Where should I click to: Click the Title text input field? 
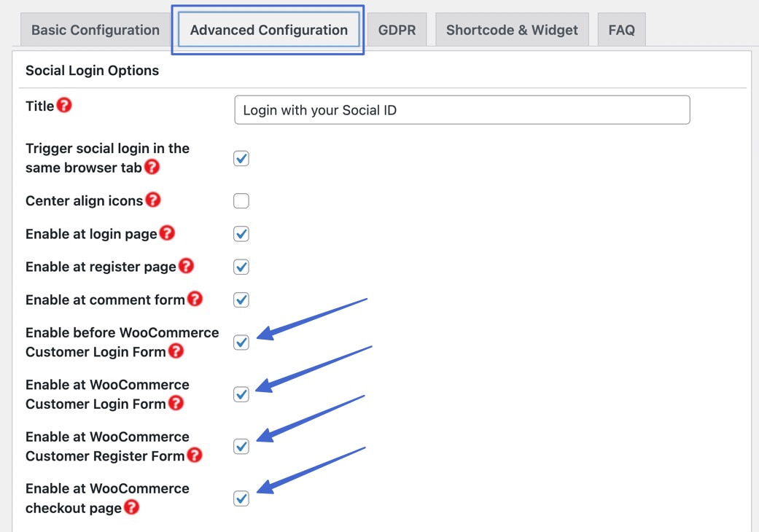[462, 110]
